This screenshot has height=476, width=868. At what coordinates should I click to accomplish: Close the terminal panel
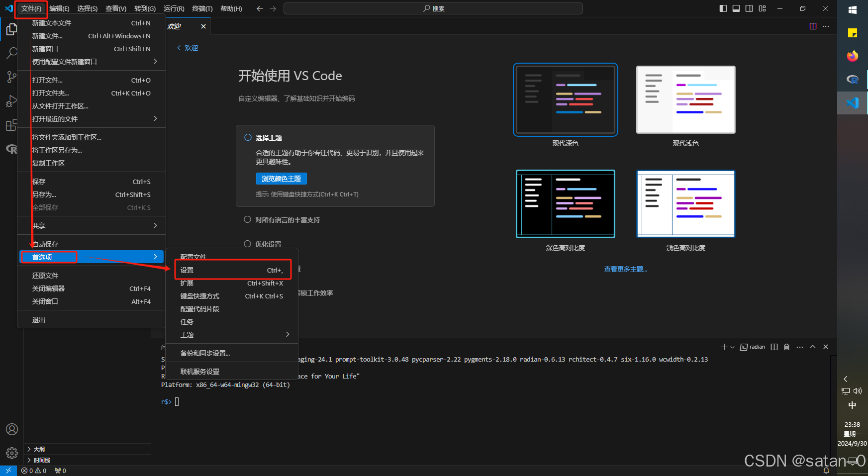point(826,347)
